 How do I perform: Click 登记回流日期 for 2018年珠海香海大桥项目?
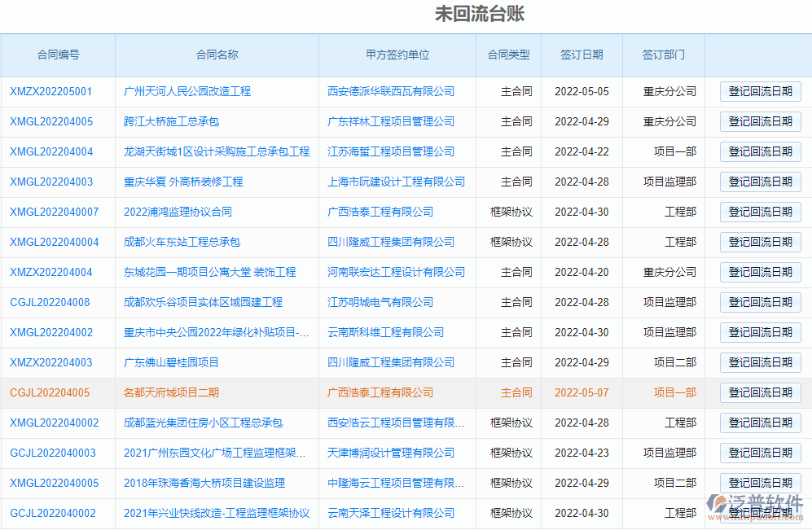760,483
